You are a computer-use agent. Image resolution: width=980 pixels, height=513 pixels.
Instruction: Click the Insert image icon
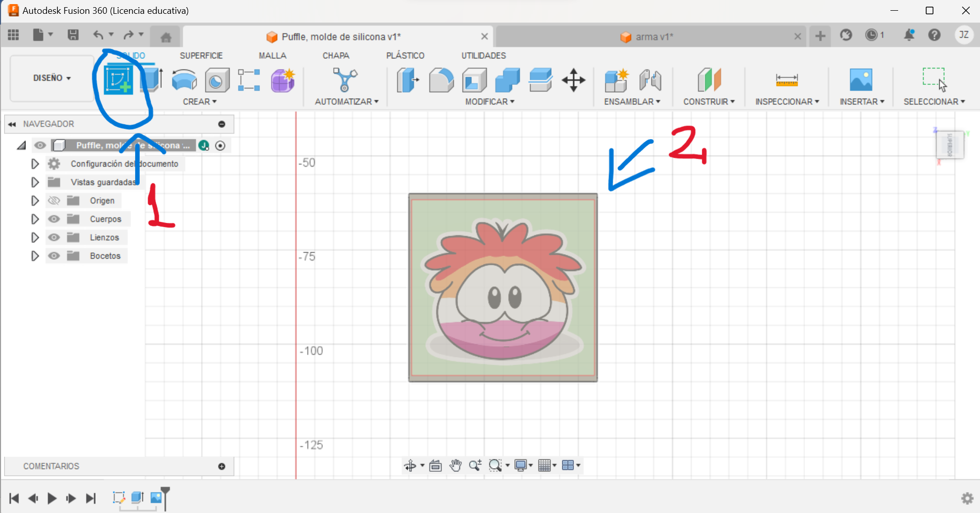(861, 80)
